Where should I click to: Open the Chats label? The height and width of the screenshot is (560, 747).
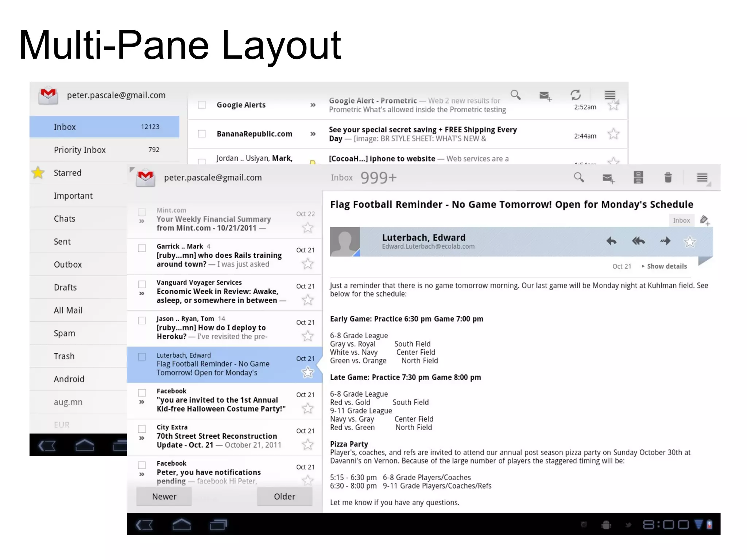(x=78, y=219)
